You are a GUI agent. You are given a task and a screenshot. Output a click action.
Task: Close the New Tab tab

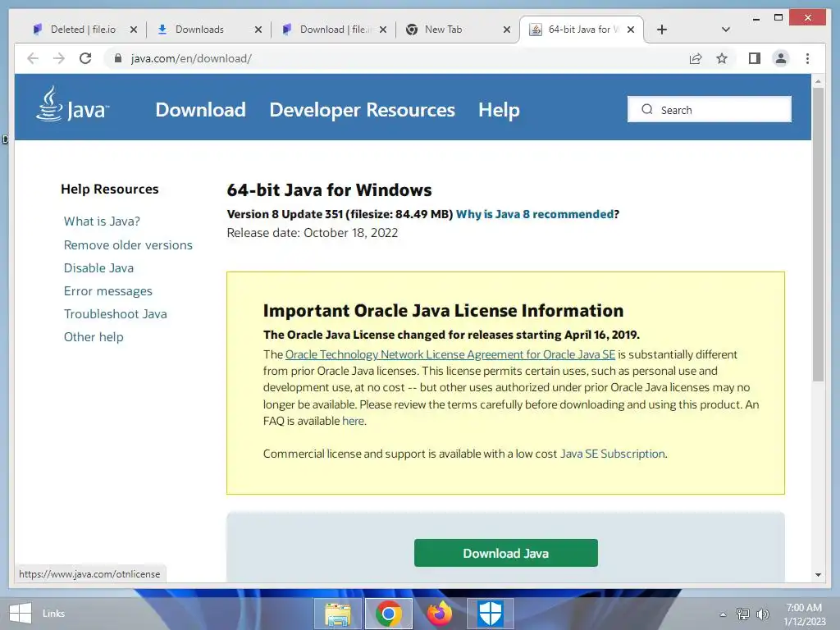pos(507,30)
